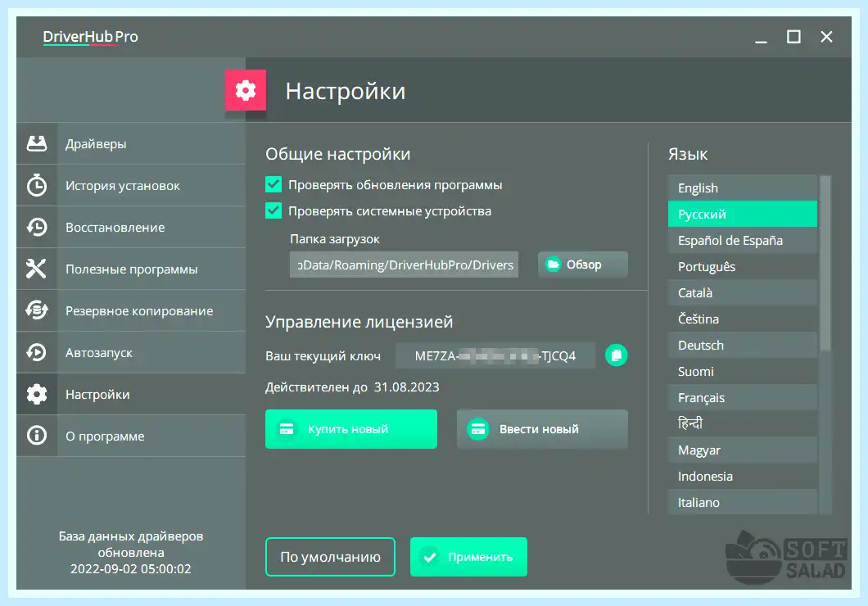Click the restore clock icon beside Восстановление

(x=37, y=227)
